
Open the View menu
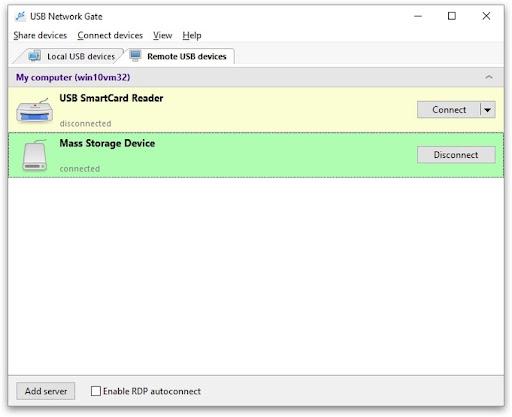[x=163, y=35]
